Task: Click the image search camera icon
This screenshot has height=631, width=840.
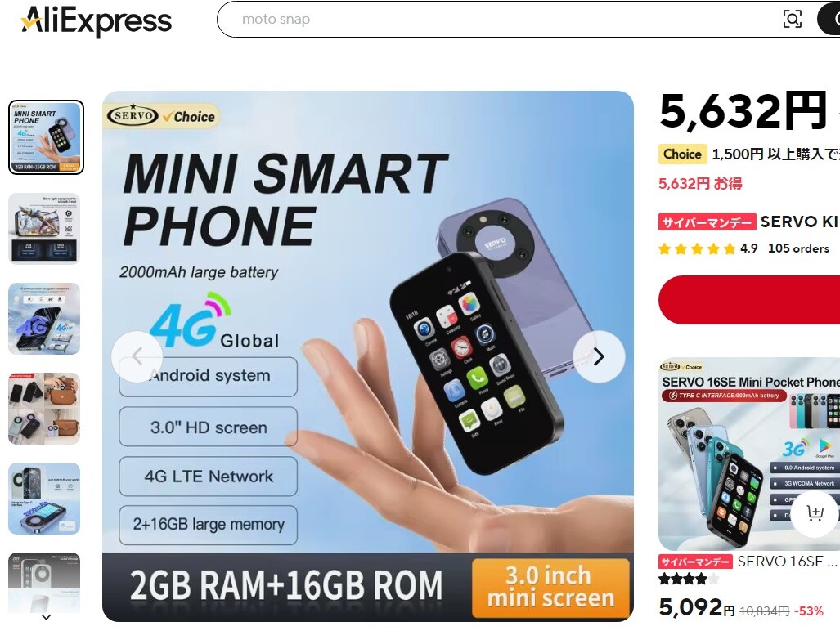Action: [793, 20]
